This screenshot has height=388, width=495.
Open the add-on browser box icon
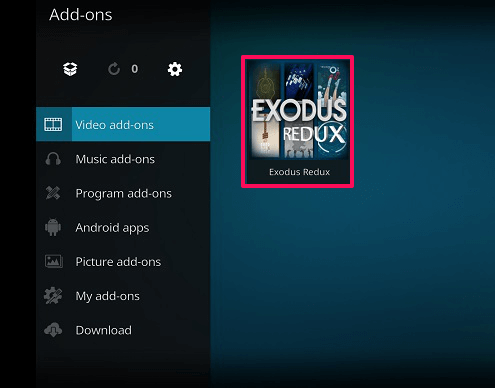click(70, 69)
